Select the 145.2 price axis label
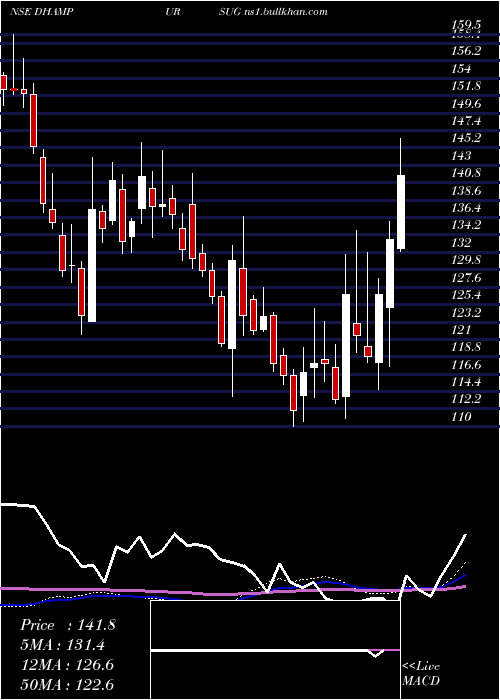The height and width of the screenshot is (700, 500). pos(468,138)
